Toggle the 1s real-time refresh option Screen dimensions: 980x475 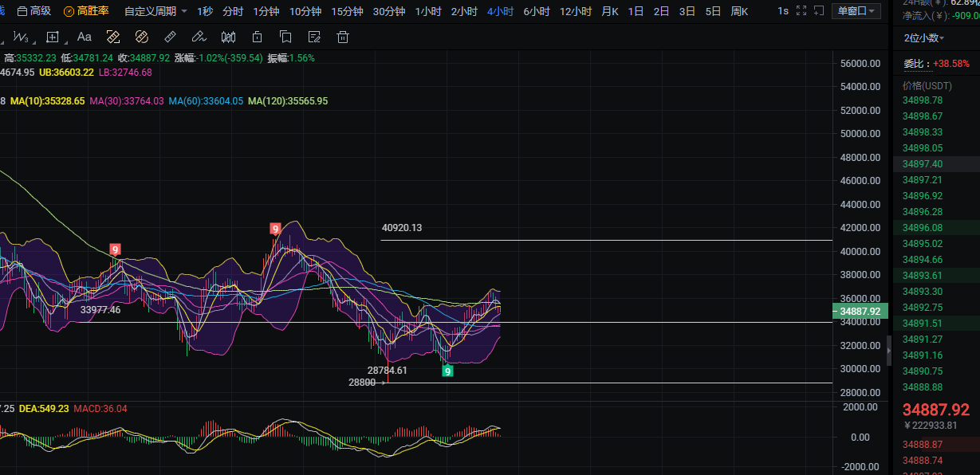pos(783,11)
